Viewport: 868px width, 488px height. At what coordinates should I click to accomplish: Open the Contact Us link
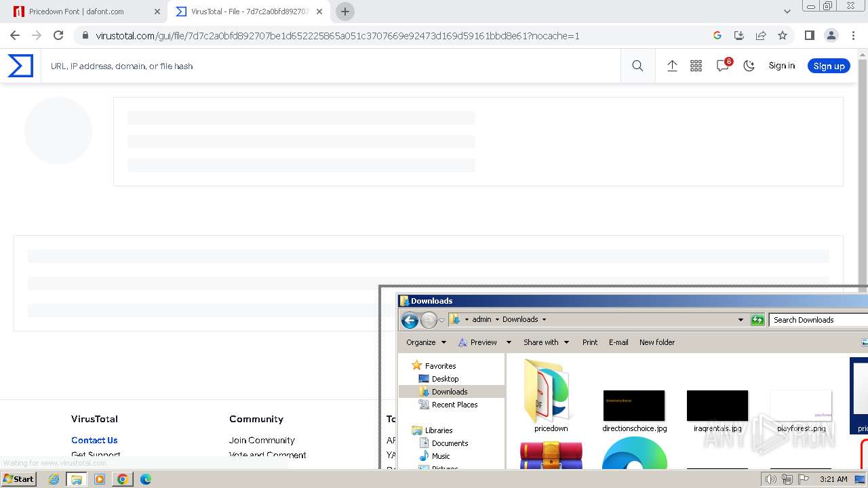(x=94, y=440)
